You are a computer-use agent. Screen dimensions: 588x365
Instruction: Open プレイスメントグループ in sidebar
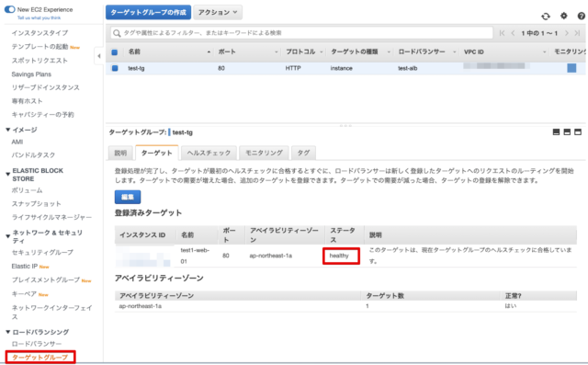point(46,279)
